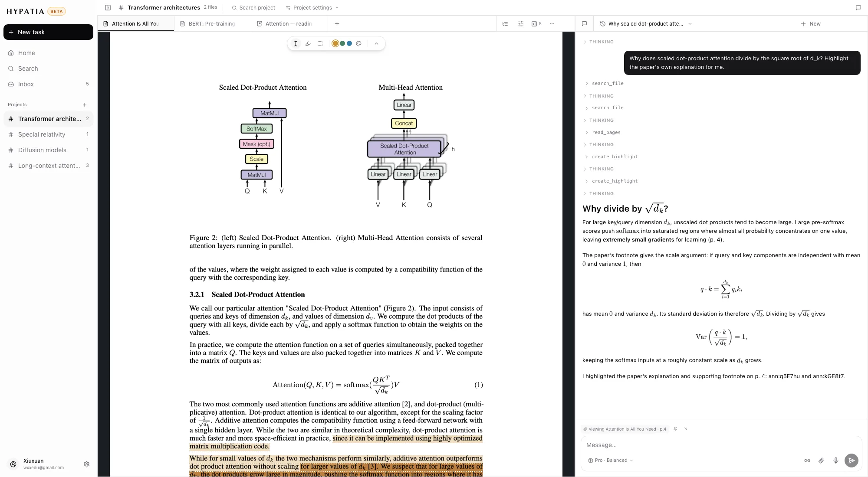Screen dimensions: 868x477
Task: Open the Long-context attention project
Action: [48, 166]
